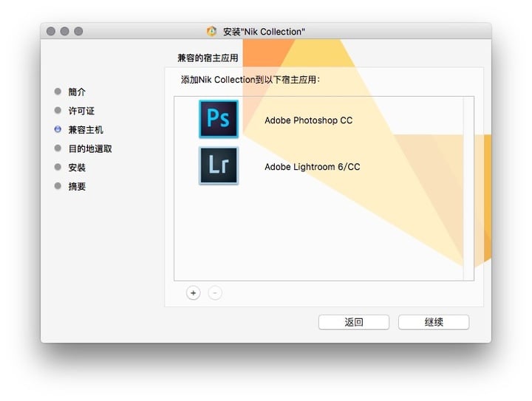Choose the Adobe Photoshop CC text label
Image resolution: width=532 pixels, height=401 pixels.
pos(308,120)
